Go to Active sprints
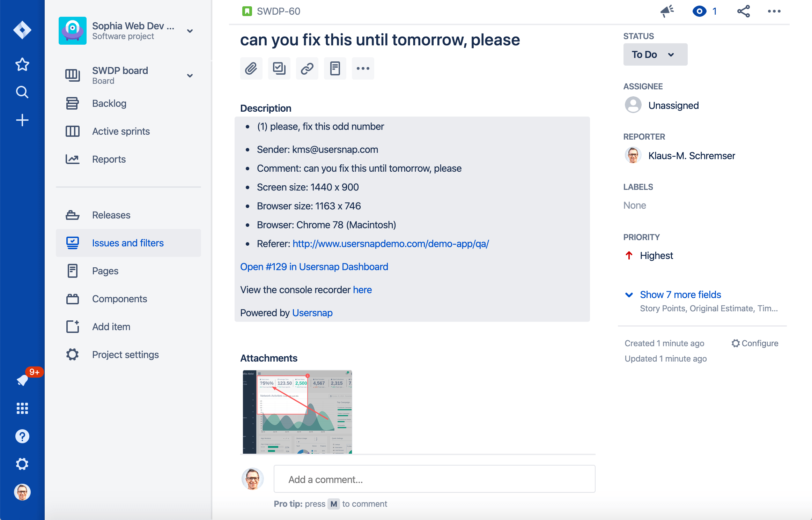This screenshot has height=520, width=812. pos(121,131)
